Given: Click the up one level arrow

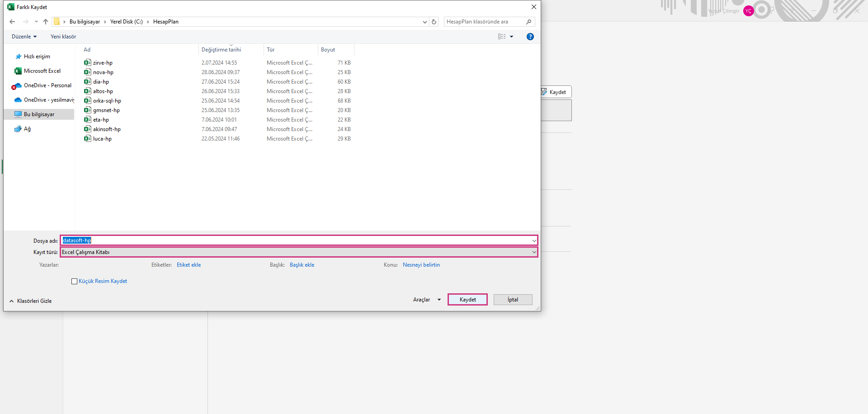Looking at the screenshot, I should pos(46,22).
